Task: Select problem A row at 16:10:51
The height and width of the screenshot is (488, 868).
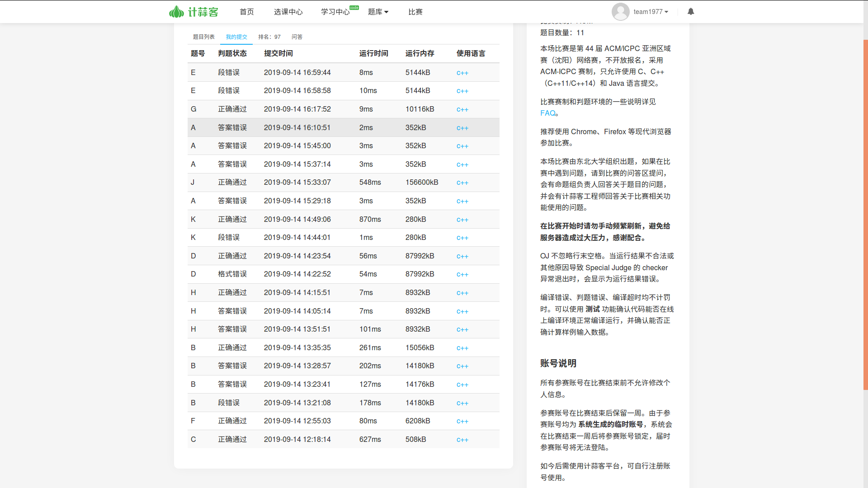Action: pyautogui.click(x=343, y=127)
